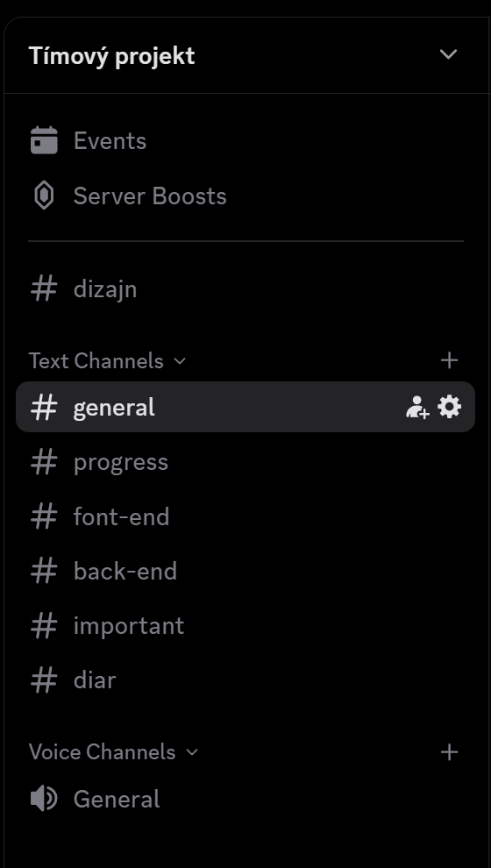Click the hash icon beside dizajn
The width and height of the screenshot is (491, 868).
[44, 289]
